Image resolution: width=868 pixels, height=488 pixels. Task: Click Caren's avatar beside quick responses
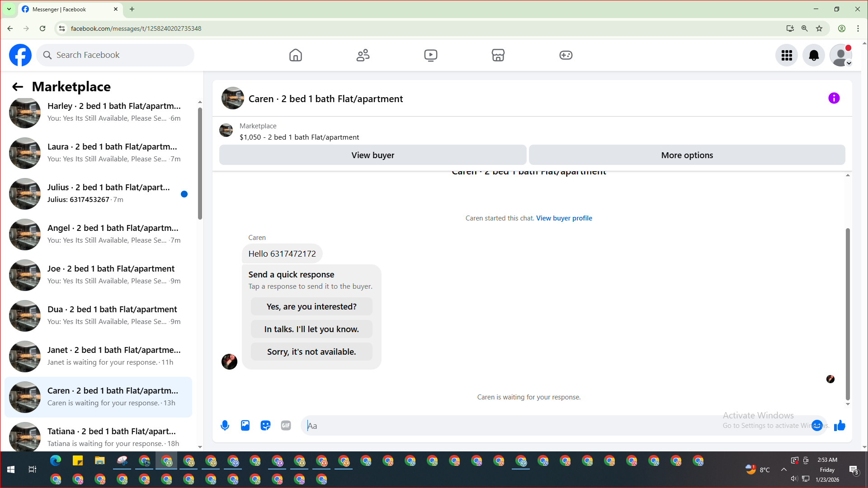point(229,361)
